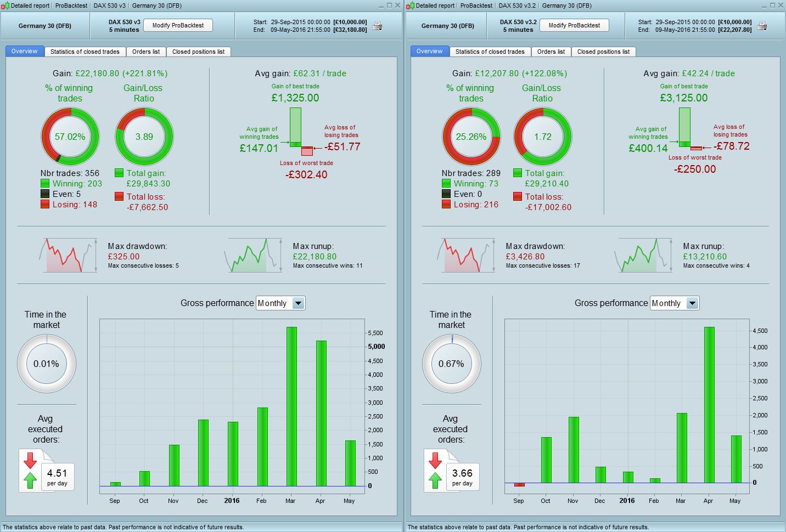Select the Overview tab in right report

[429, 51]
